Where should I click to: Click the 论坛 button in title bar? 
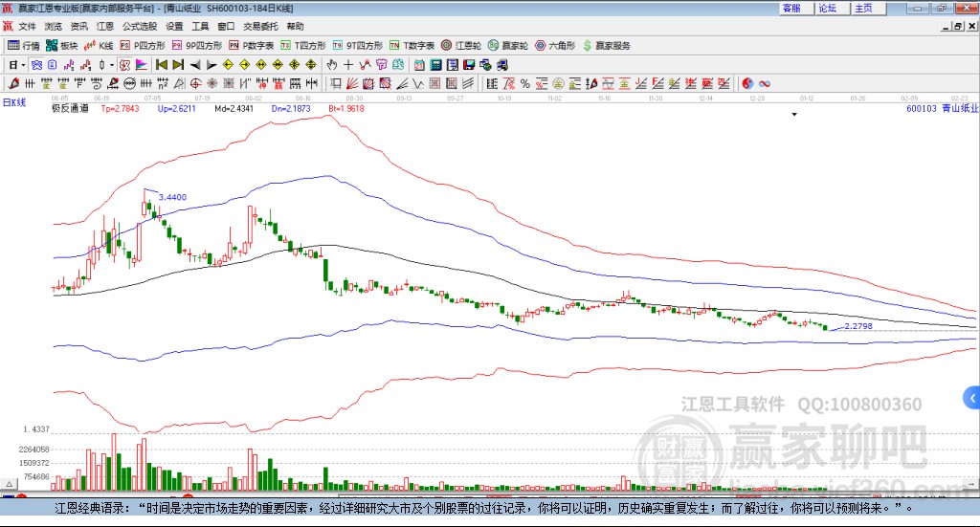[832, 8]
